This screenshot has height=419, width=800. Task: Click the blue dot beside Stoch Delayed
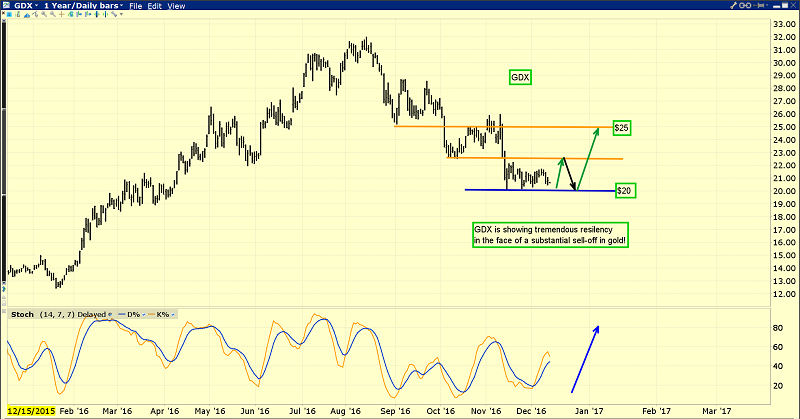110,314
